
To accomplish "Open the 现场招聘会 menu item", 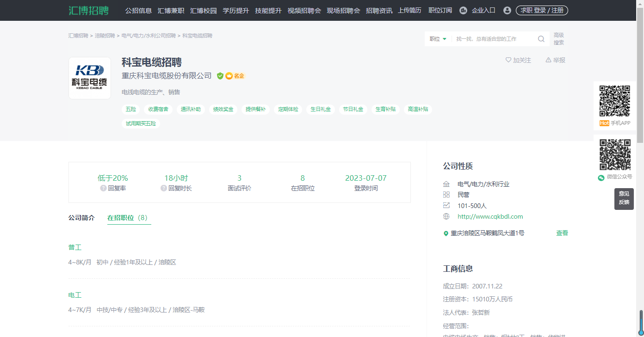I will tap(343, 10).
